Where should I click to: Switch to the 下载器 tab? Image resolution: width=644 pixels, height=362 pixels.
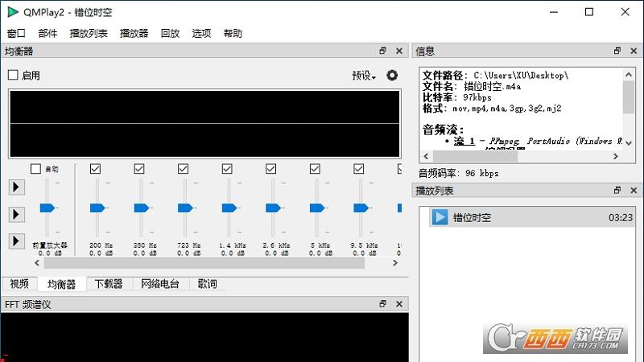point(109,284)
